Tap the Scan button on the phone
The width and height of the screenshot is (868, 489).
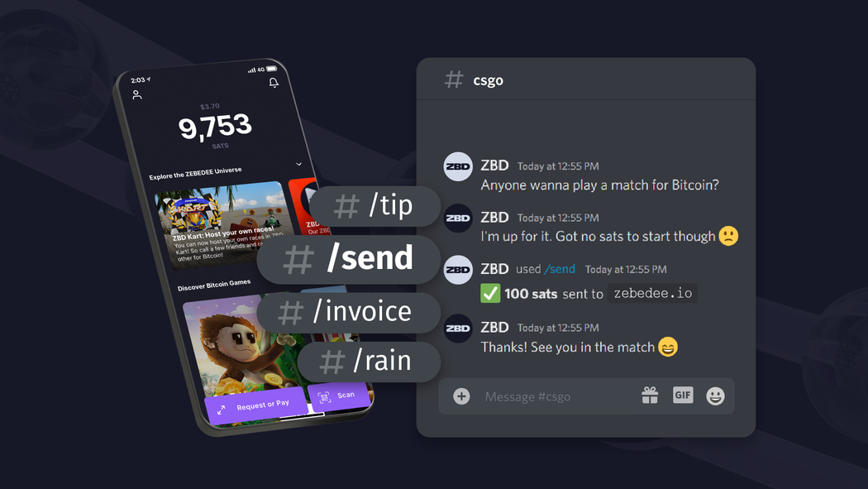pyautogui.click(x=338, y=396)
